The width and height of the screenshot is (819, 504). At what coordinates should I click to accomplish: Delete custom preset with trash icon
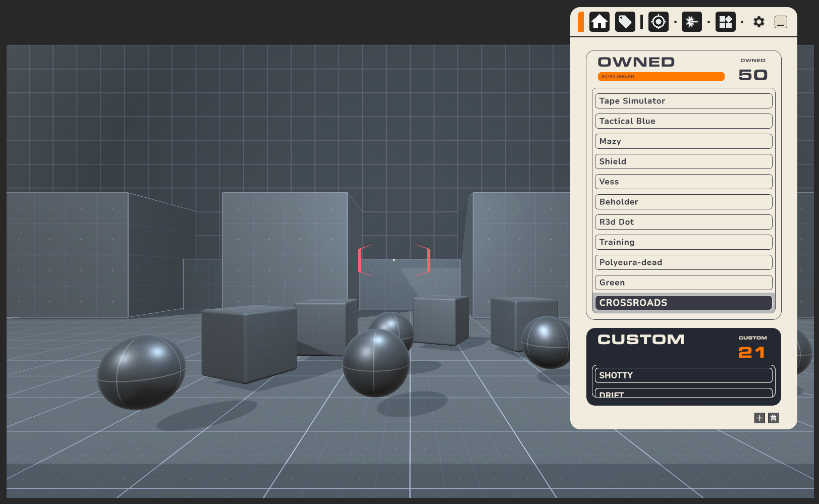773,418
